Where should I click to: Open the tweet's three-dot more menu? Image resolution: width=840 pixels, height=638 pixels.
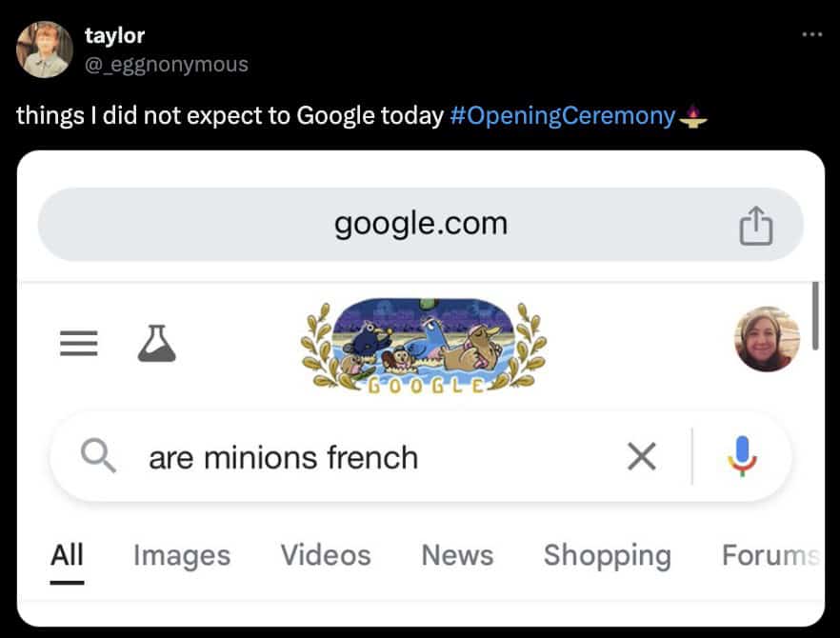pyautogui.click(x=811, y=35)
